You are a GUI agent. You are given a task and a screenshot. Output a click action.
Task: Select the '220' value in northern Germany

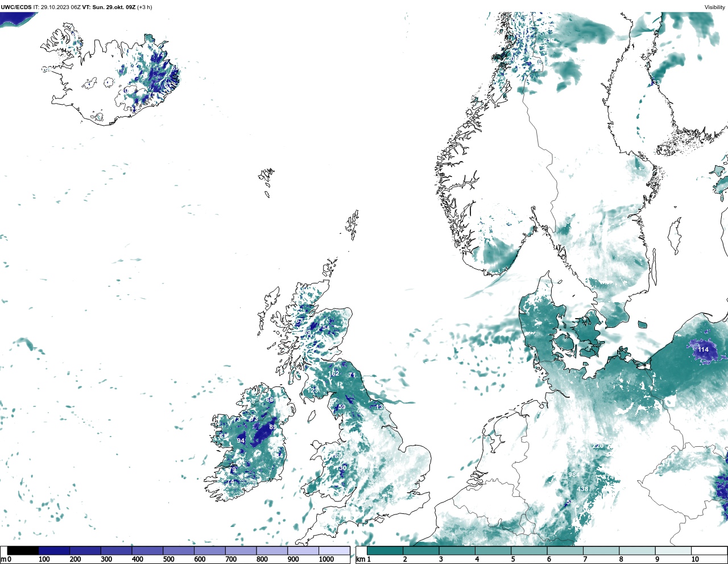click(x=598, y=446)
